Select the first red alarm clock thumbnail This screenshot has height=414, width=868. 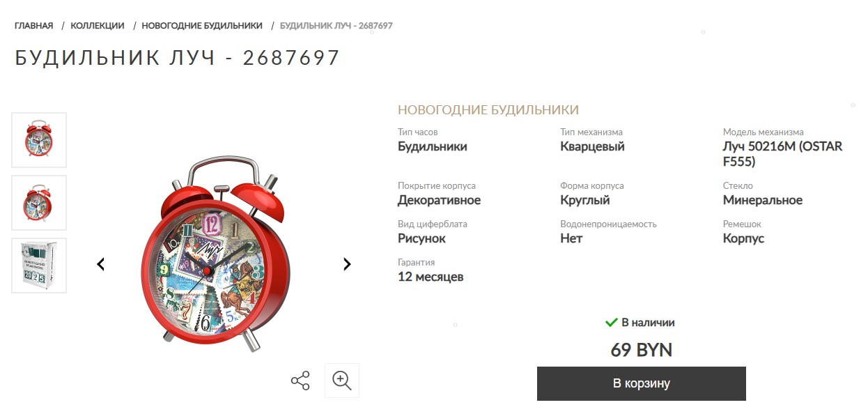(x=39, y=140)
